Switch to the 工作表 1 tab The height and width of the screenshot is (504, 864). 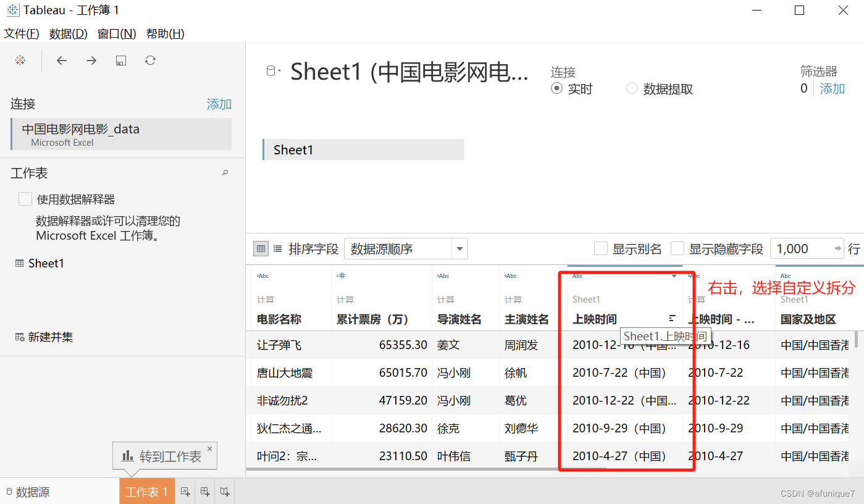click(147, 492)
